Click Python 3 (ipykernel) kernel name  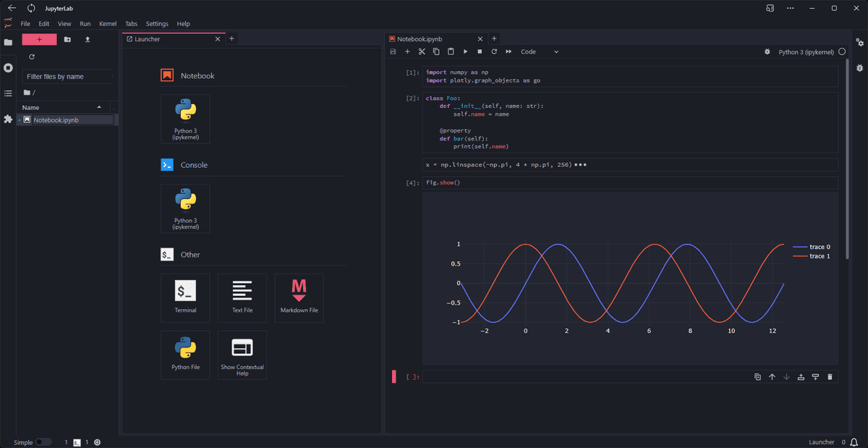click(806, 52)
